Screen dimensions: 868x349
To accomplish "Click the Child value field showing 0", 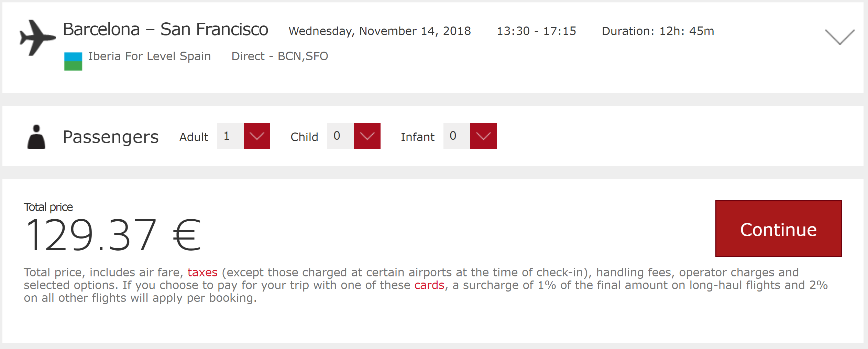I will pos(341,136).
